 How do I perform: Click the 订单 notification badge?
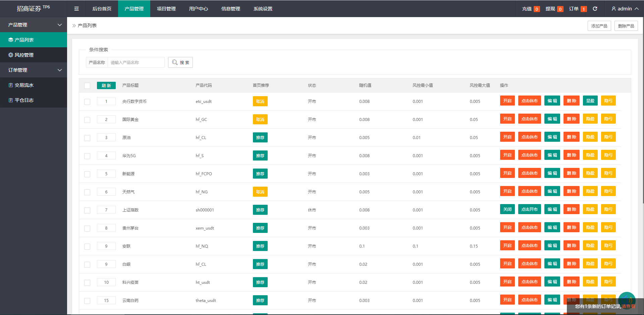pyautogui.click(x=584, y=9)
